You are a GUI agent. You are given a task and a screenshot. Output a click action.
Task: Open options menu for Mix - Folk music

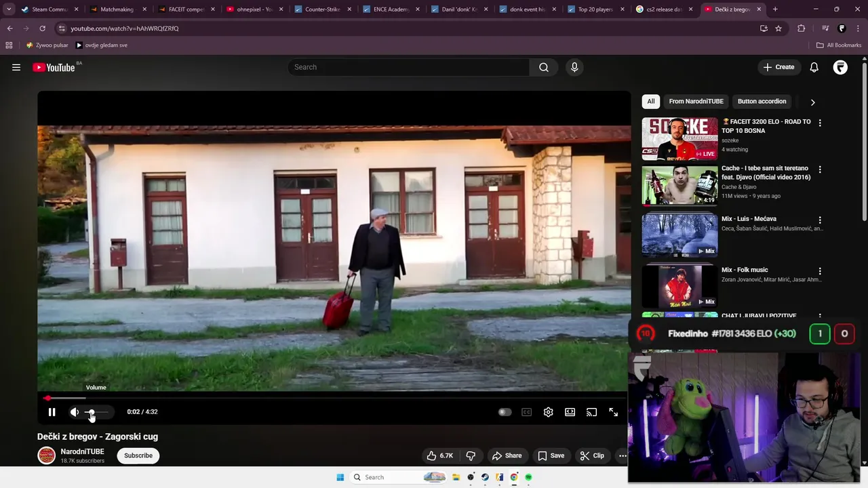coord(820,271)
